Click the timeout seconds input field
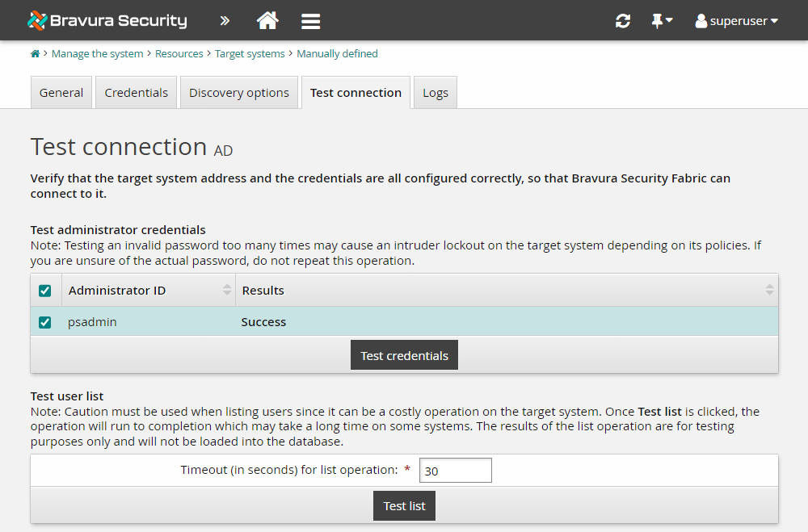This screenshot has width=808, height=532. [x=455, y=470]
